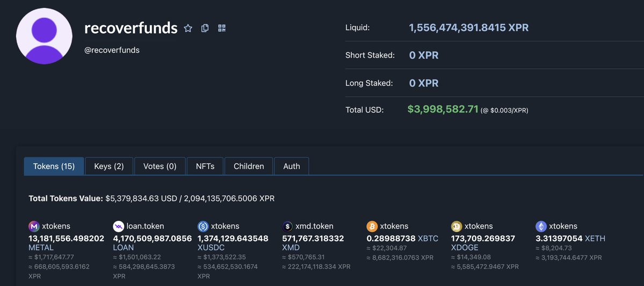This screenshot has height=286, width=644.
Task: Click the 0.28988738 XBTC balance
Action: 390,238
